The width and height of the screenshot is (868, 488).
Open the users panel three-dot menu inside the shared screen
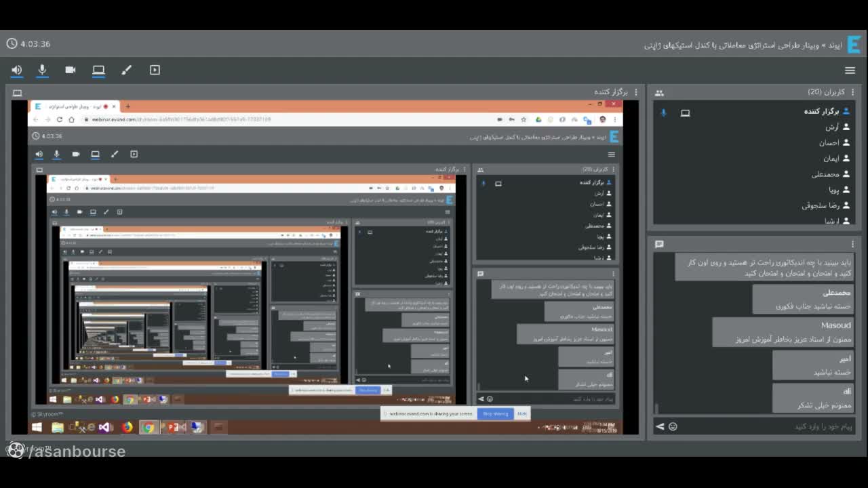click(613, 169)
